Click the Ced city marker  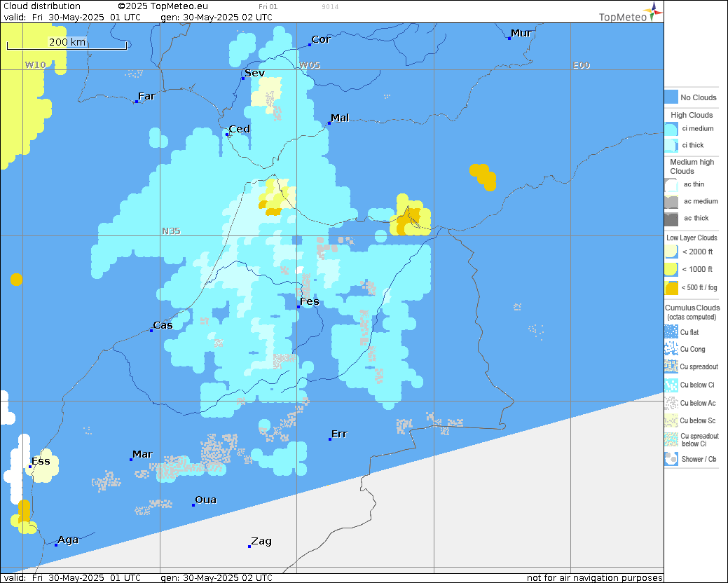227,135
